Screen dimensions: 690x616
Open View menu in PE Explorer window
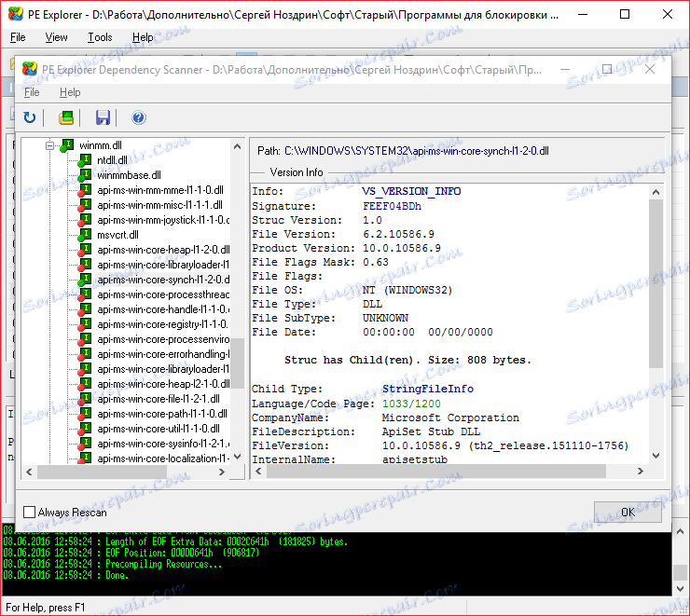point(56,37)
